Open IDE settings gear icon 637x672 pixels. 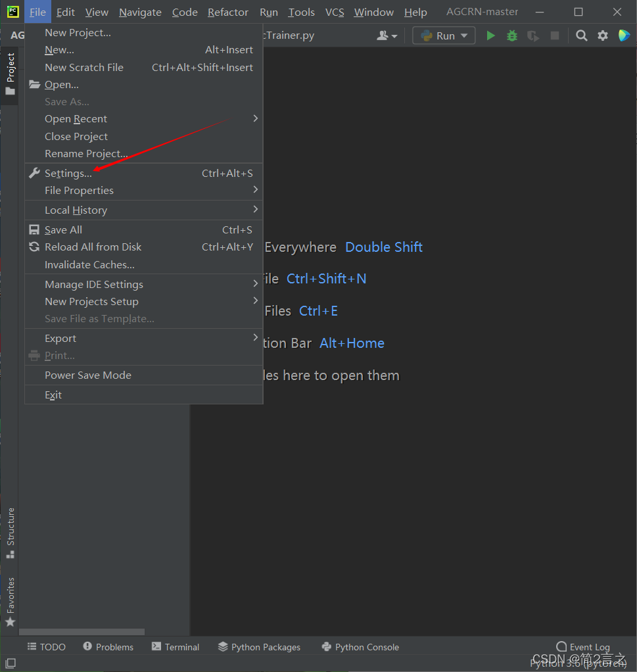[603, 36]
